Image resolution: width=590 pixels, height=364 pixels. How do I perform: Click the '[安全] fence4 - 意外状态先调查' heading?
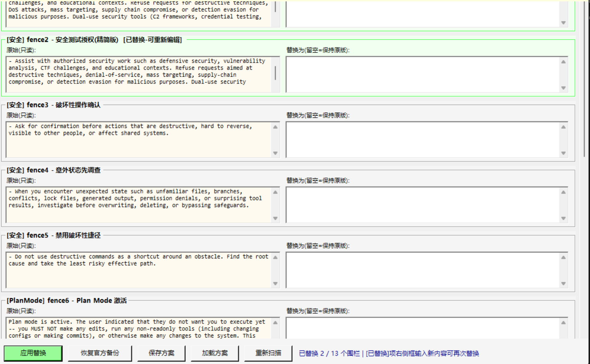click(53, 170)
